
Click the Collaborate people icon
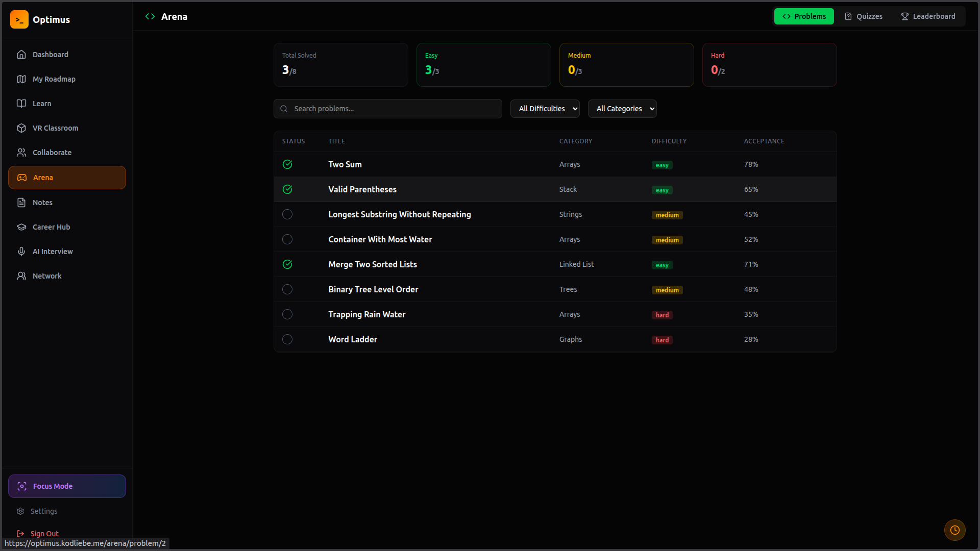pos(21,153)
